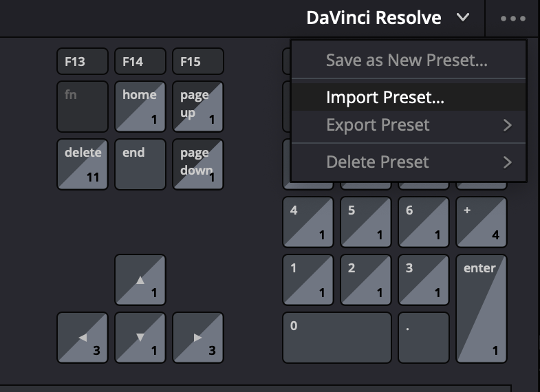The image size is (540, 392).
Task: Click the left arrow key
Action: click(x=83, y=338)
